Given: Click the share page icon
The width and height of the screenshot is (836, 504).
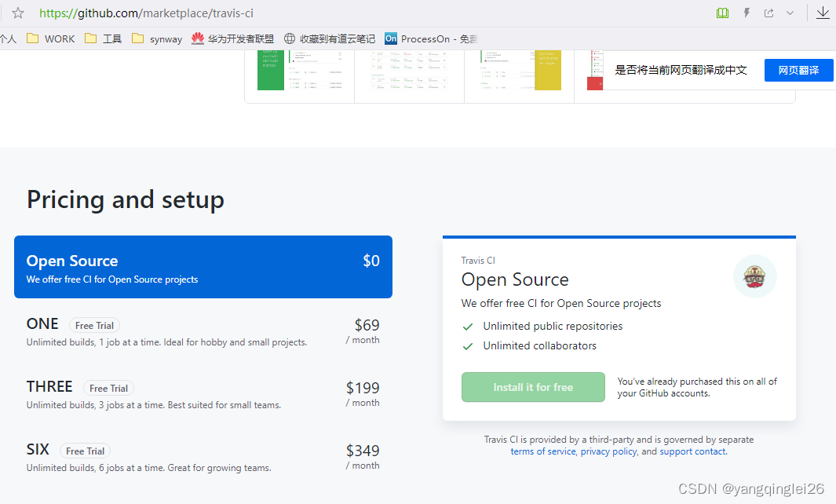Looking at the screenshot, I should tap(768, 13).
